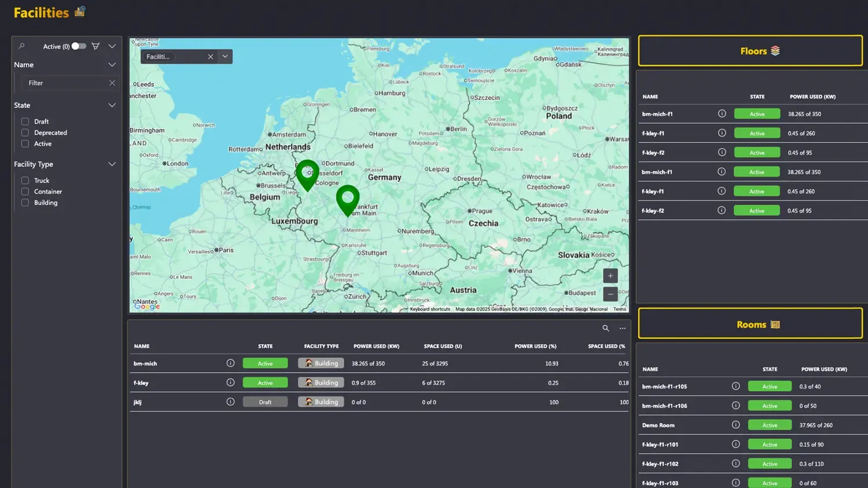Zoom out the map with minus button

tap(610, 294)
